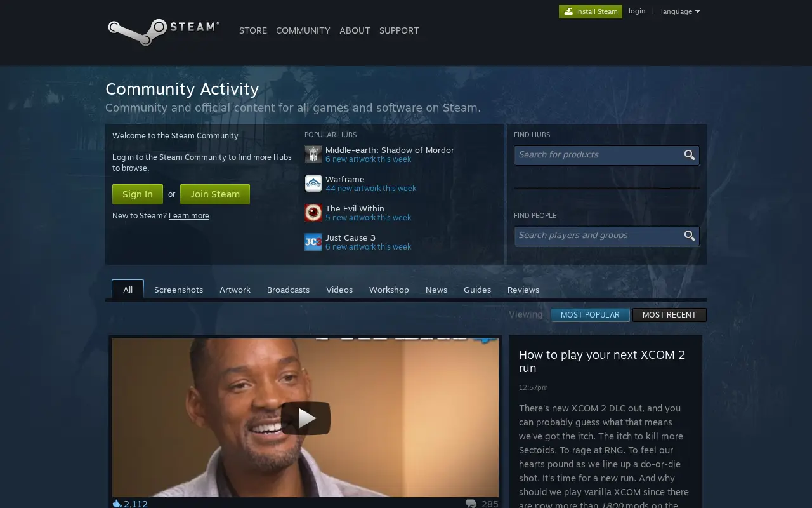Open the Warframe hub link
This screenshot has width=812, height=508.
(344, 179)
